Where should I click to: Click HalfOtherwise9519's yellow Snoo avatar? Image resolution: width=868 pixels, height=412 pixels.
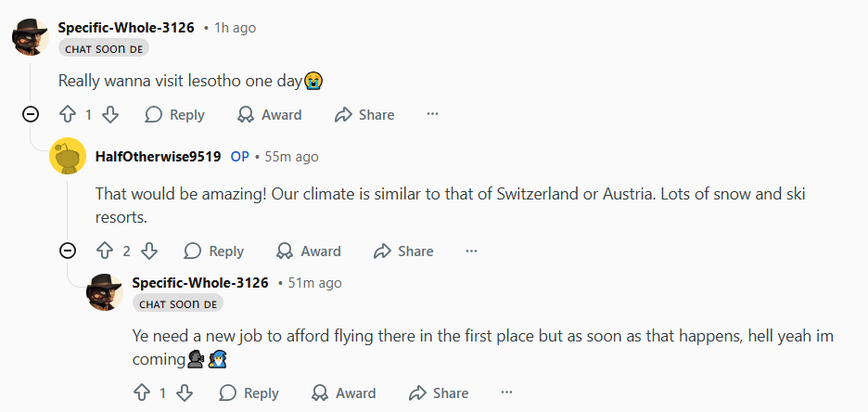coord(68,156)
